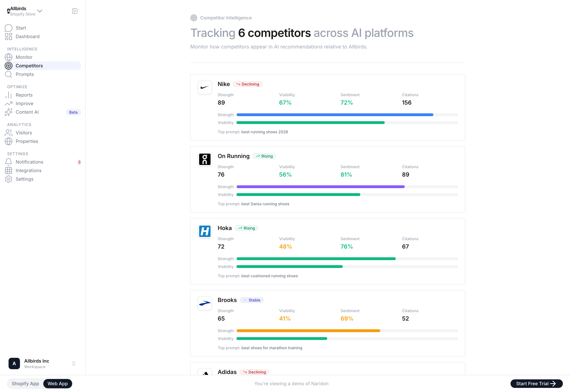Open Notifications in settings
This screenshot has height=392, width=570.
point(43,162)
